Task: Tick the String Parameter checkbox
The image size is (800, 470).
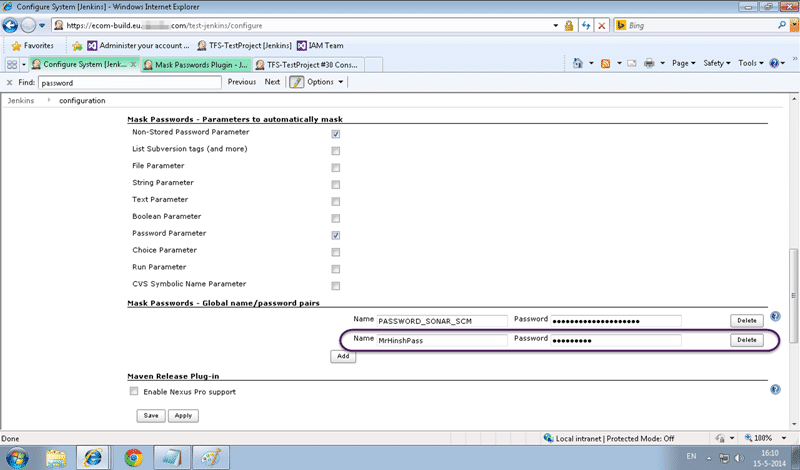Action: pos(335,185)
